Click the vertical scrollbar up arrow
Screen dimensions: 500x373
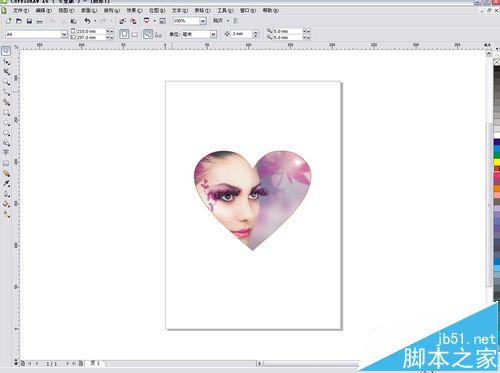click(x=489, y=53)
